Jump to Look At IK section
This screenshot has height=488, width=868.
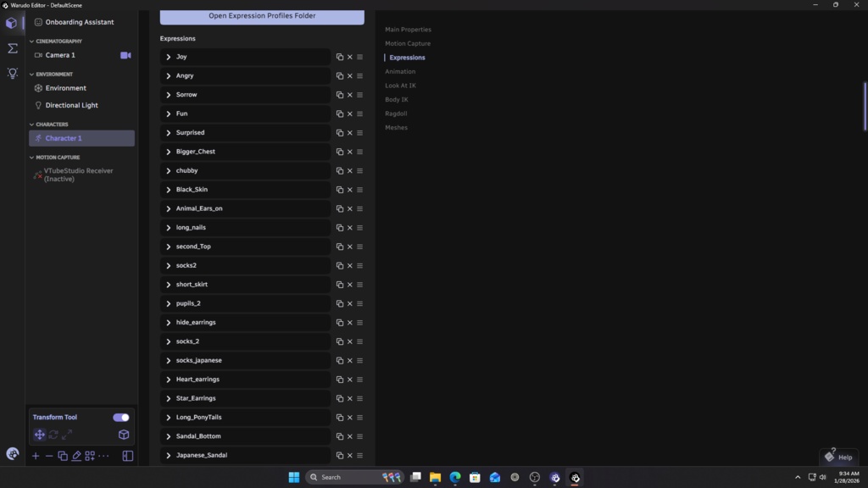(400, 86)
